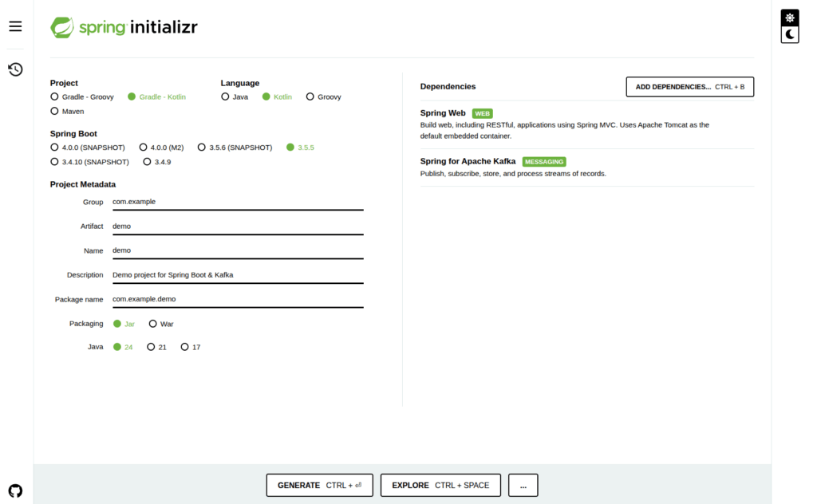Select Spring Boot 4.0.0 (M2)

[x=161, y=148]
